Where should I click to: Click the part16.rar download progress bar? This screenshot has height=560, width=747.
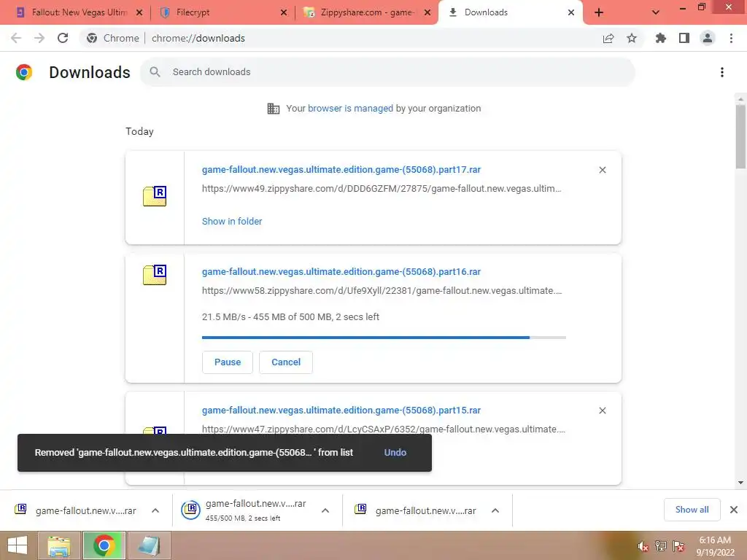(x=384, y=338)
